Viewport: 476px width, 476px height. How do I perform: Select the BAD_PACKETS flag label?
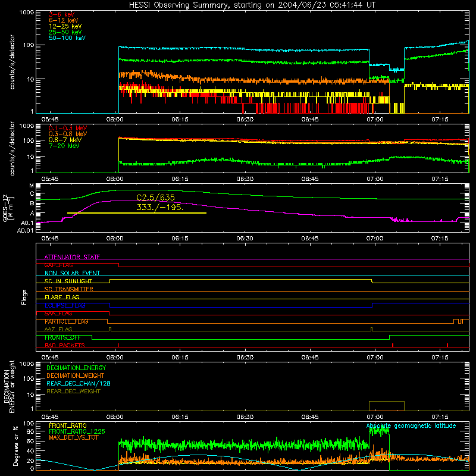point(65,345)
